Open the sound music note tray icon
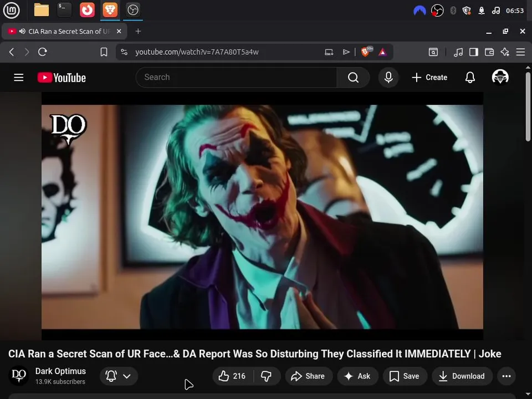The height and width of the screenshot is (399, 532). 495,11
